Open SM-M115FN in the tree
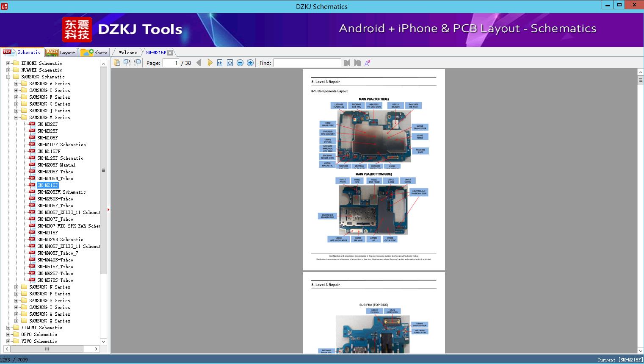This screenshot has width=644, height=364. [x=49, y=151]
